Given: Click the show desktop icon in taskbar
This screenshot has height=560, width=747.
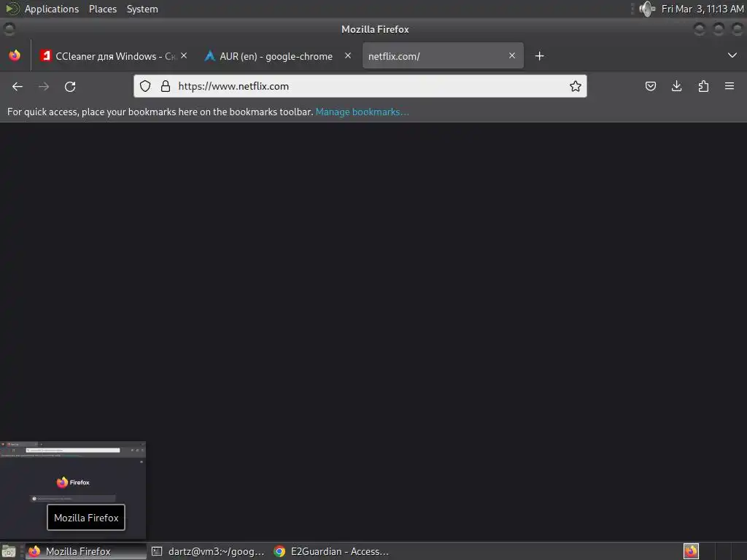Looking at the screenshot, I should 9,551.
